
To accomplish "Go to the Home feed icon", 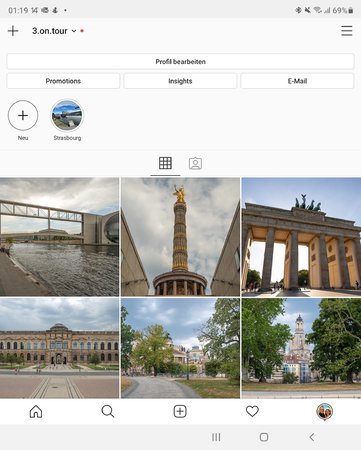I will pos(36,411).
